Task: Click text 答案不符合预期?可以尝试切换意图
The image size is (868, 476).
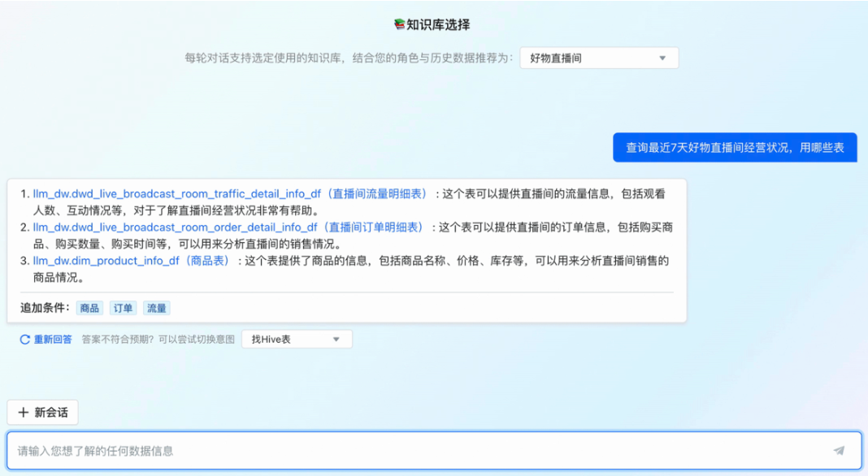Action: click(x=158, y=340)
